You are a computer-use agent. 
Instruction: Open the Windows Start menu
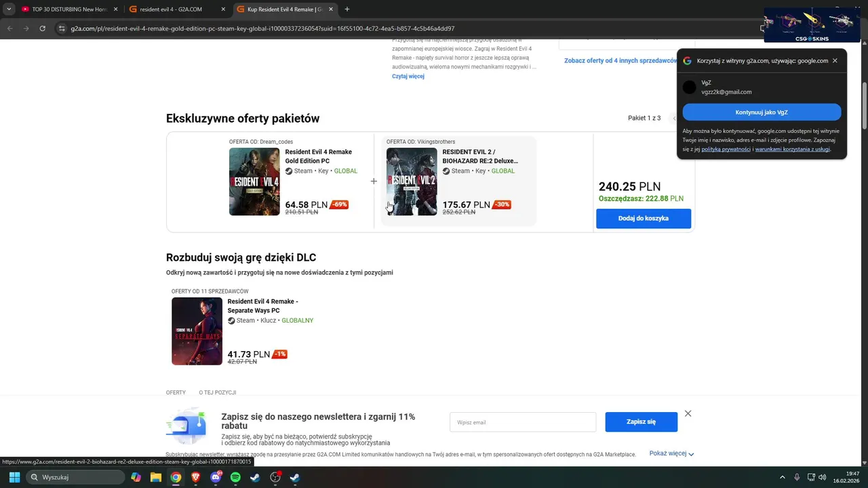(x=14, y=477)
